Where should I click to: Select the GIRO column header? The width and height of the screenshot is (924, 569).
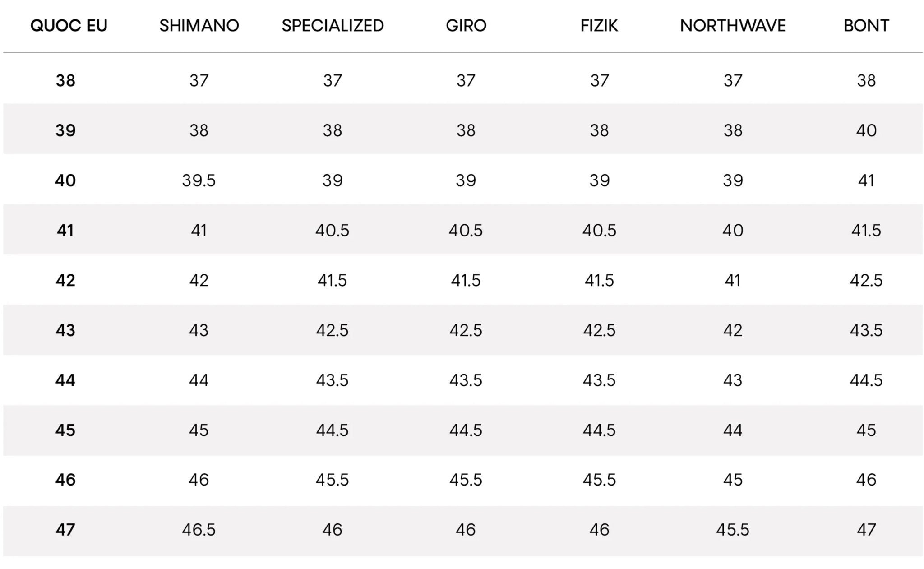click(466, 26)
